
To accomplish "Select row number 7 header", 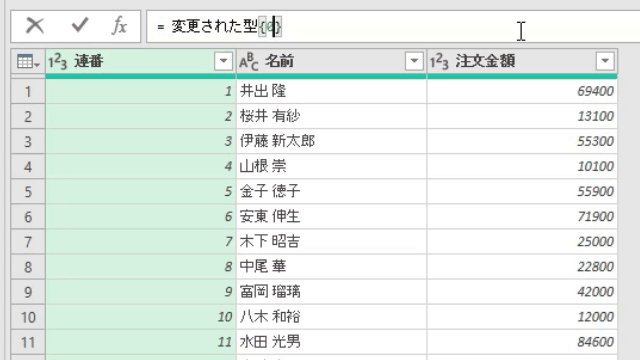I will tap(28, 242).
